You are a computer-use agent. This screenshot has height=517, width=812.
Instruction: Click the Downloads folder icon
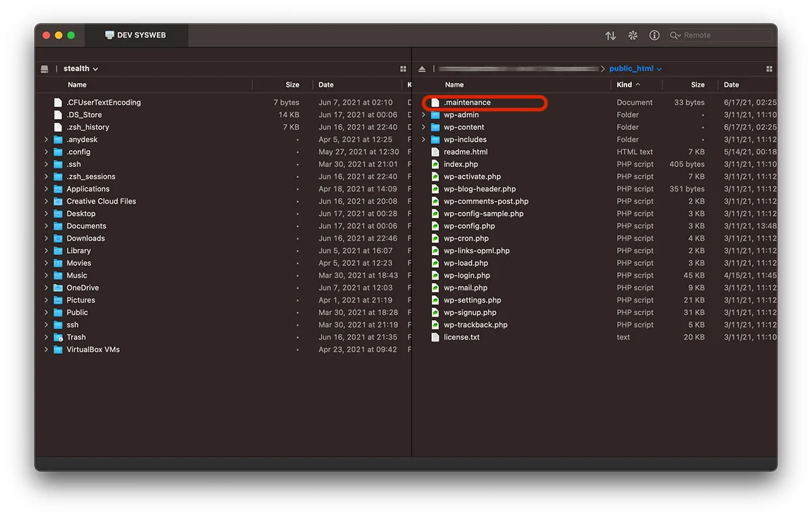[x=58, y=238]
